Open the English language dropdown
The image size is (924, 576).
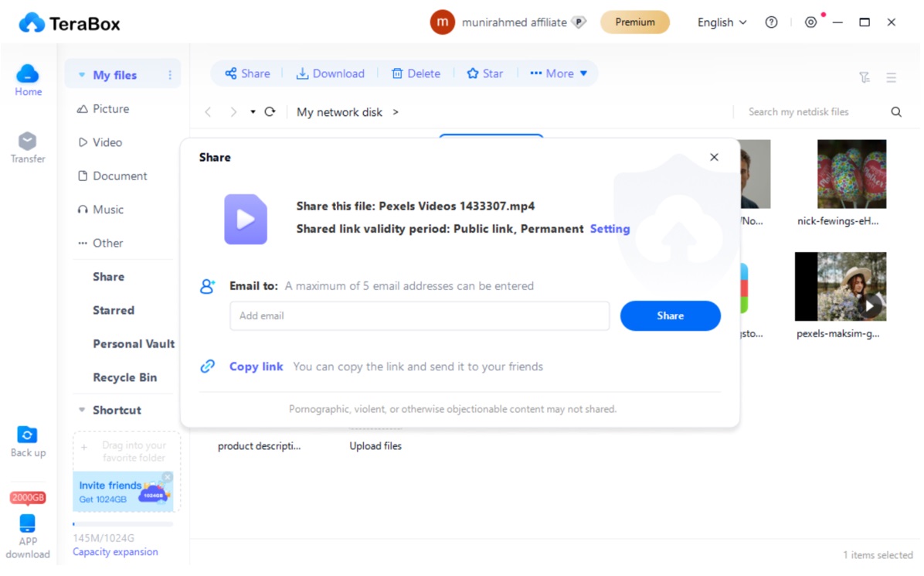click(x=722, y=22)
